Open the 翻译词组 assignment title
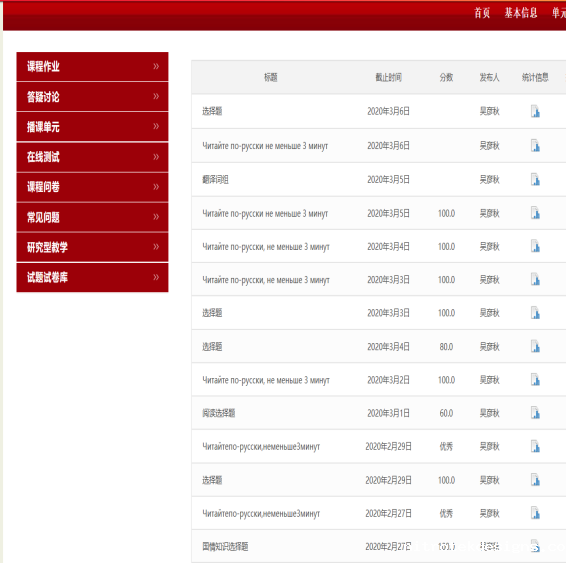Viewport: 566px width, 563px height. [x=215, y=179]
